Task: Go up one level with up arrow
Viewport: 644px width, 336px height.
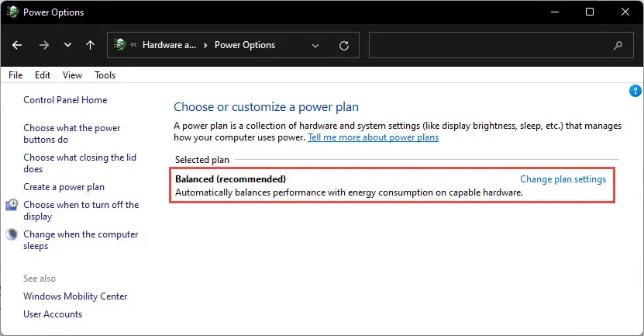Action: 91,45
